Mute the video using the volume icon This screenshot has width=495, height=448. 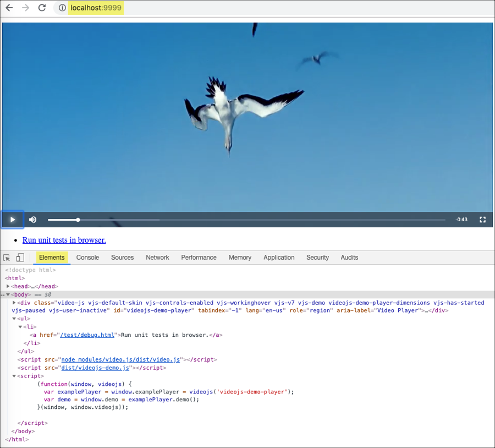(32, 219)
